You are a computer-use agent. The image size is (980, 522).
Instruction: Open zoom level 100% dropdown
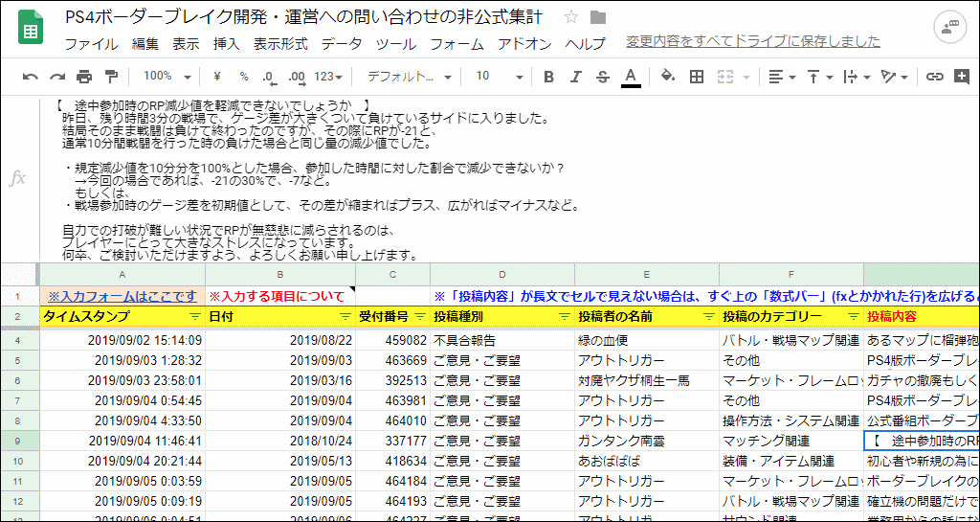[167, 77]
